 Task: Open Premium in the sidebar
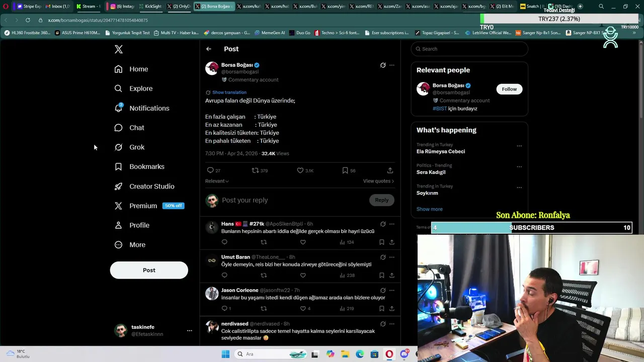pyautogui.click(x=149, y=206)
